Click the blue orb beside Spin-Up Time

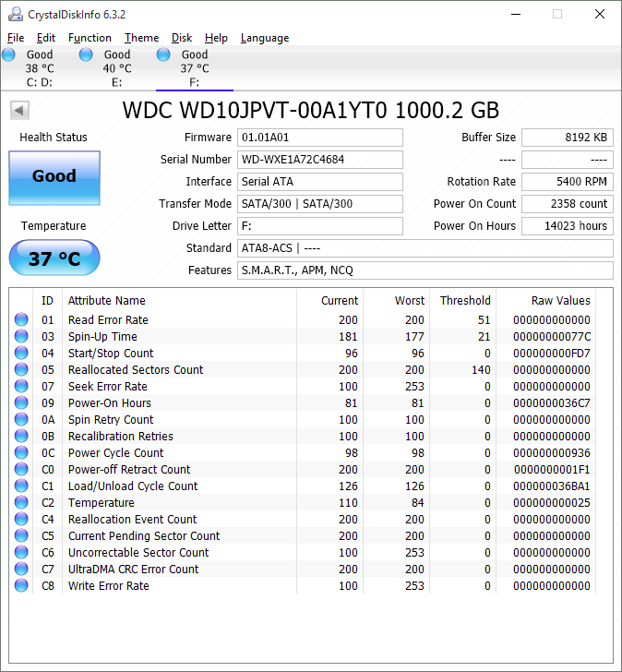[x=21, y=336]
